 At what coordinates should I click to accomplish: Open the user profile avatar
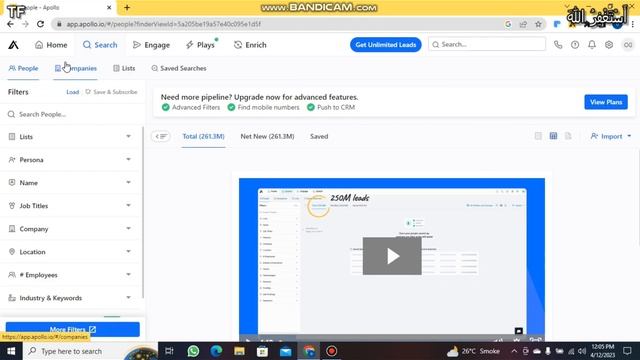(x=628, y=45)
